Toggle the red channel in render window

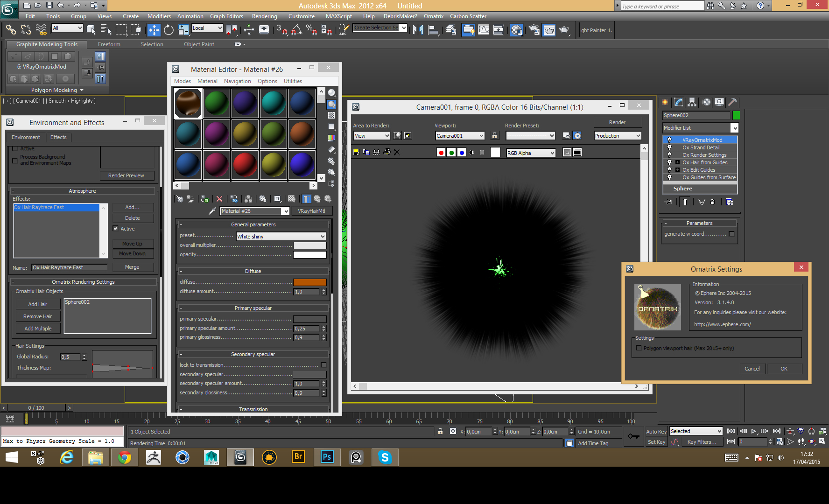tap(441, 153)
